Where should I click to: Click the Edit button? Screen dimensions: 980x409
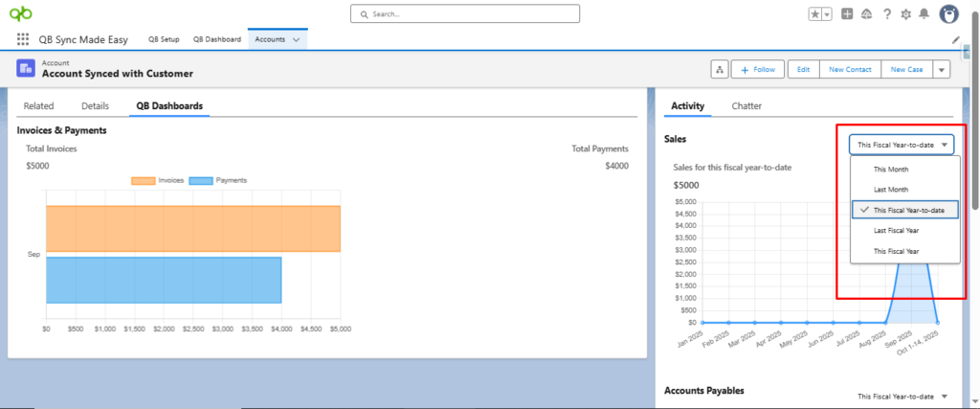coord(803,69)
